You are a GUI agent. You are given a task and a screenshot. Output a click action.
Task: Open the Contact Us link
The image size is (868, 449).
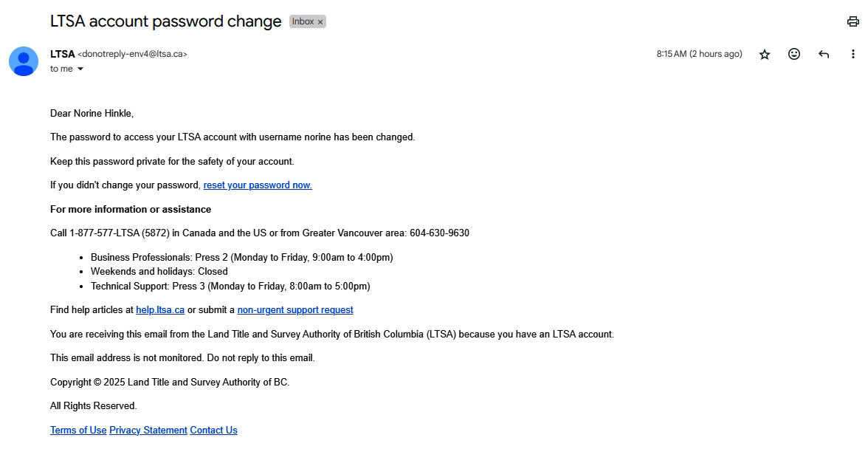pyautogui.click(x=214, y=431)
